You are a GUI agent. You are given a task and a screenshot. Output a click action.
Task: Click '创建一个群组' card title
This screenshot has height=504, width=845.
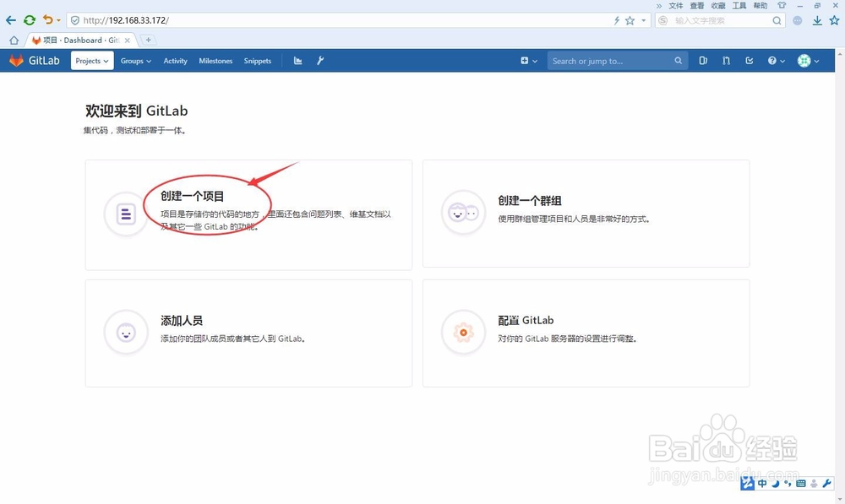[x=530, y=201]
